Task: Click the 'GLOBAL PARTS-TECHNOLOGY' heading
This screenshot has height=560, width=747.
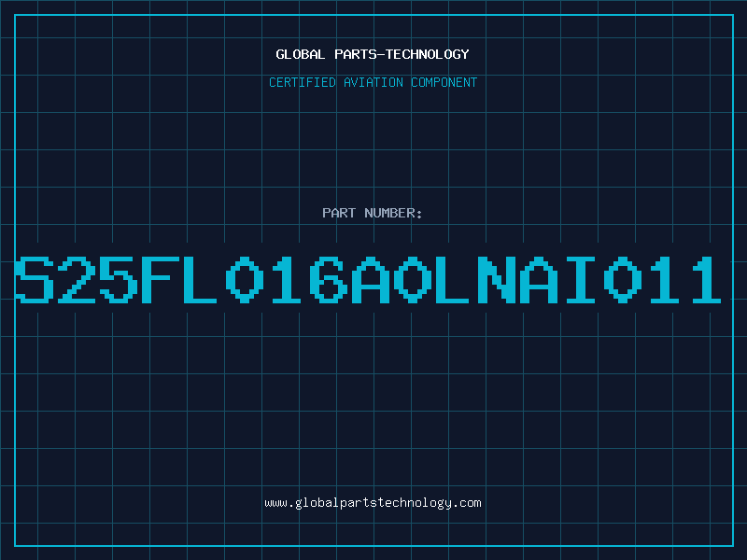Action: 373,54
